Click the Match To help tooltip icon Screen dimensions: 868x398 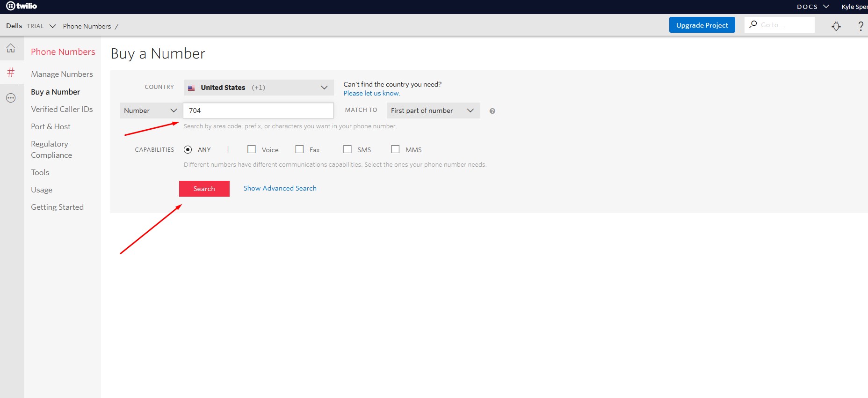492,111
